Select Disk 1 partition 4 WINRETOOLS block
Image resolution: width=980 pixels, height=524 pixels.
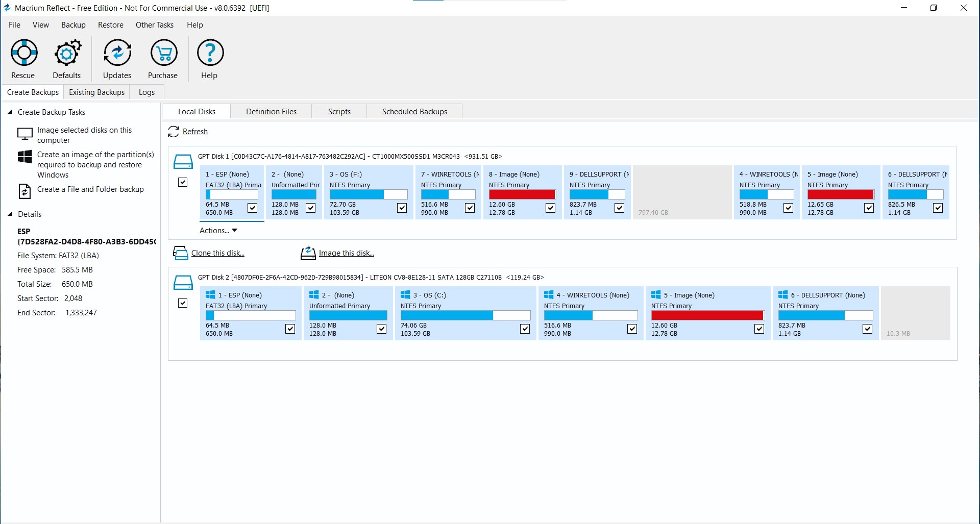pos(767,192)
